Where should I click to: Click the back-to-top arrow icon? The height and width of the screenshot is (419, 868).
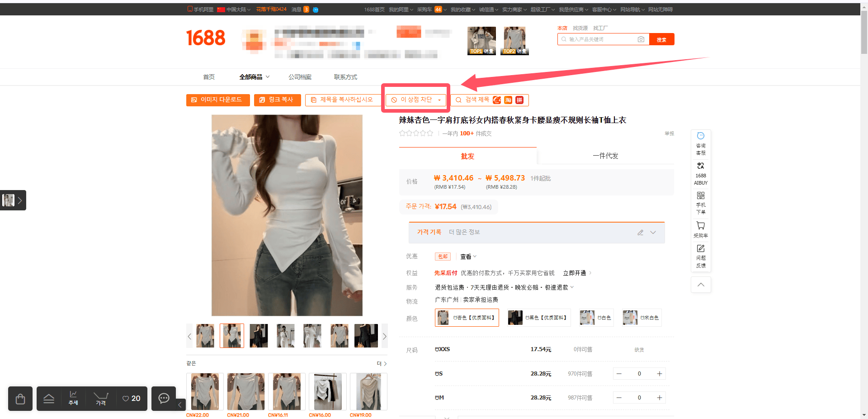point(701,285)
